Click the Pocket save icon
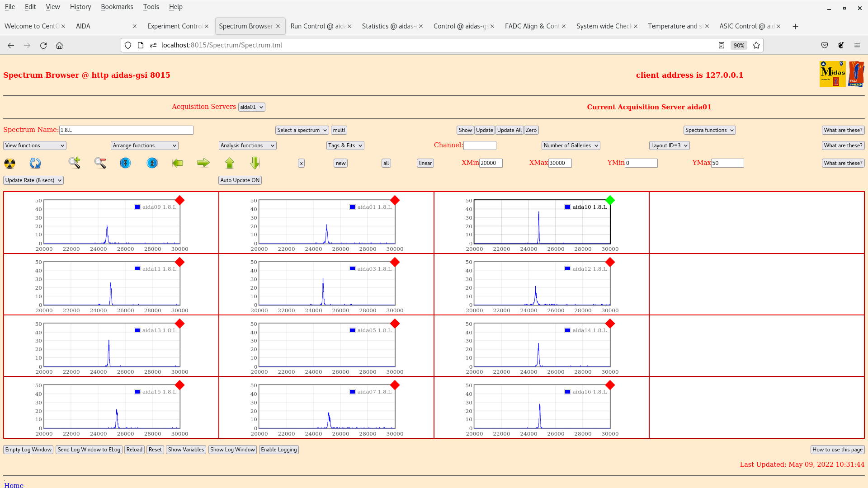This screenshot has height=488, width=868. (825, 45)
